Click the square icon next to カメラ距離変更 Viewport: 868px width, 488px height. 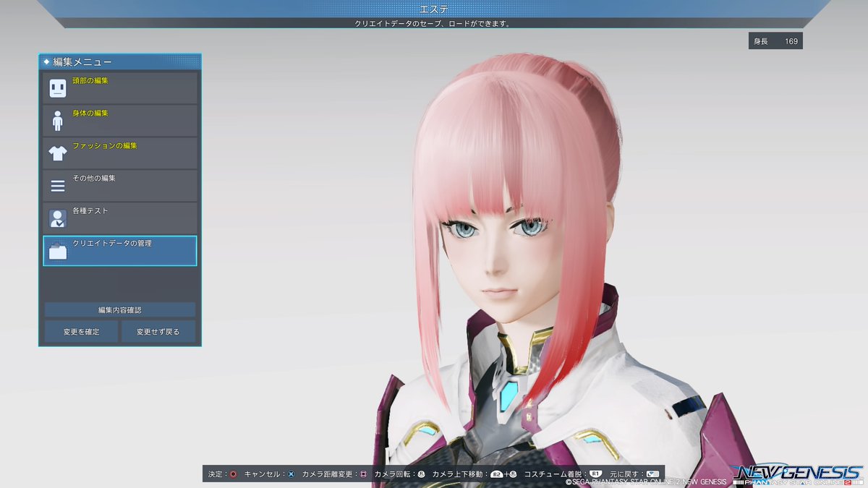point(363,474)
